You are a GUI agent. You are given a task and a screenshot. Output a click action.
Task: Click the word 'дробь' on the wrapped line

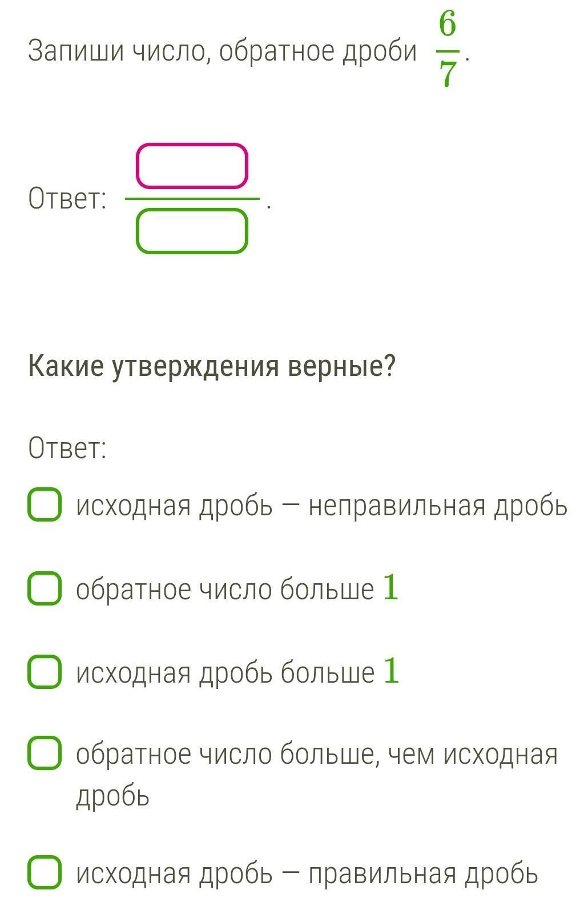click(112, 795)
